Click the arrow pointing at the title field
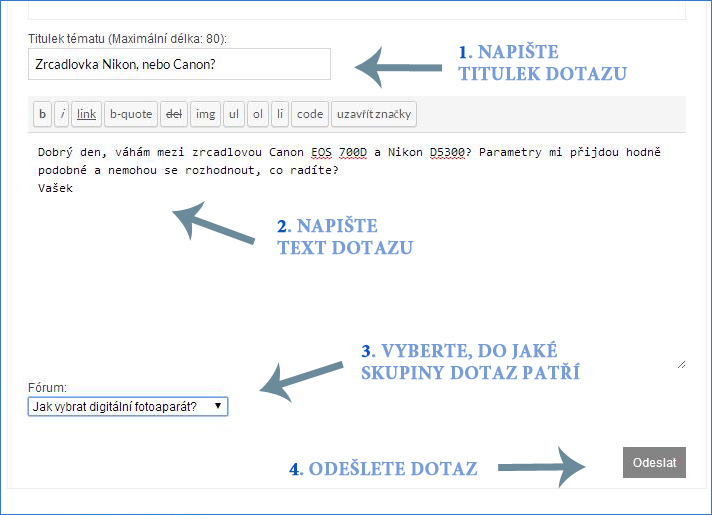The width and height of the screenshot is (712, 515). (x=398, y=67)
